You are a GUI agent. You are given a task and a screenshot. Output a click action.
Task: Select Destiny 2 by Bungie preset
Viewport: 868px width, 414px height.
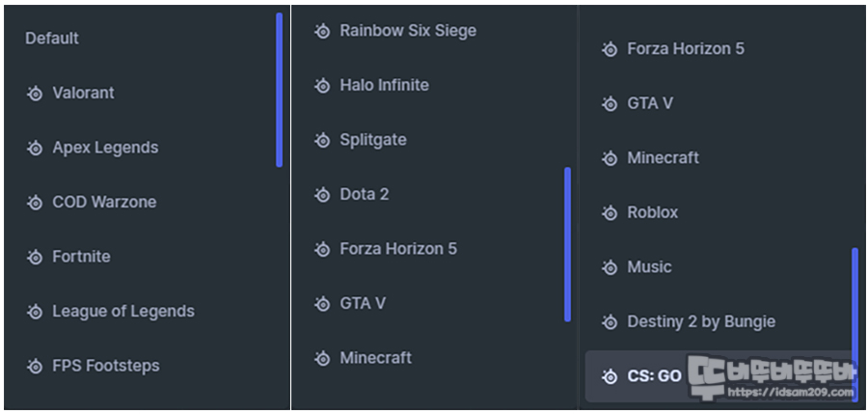[701, 321]
